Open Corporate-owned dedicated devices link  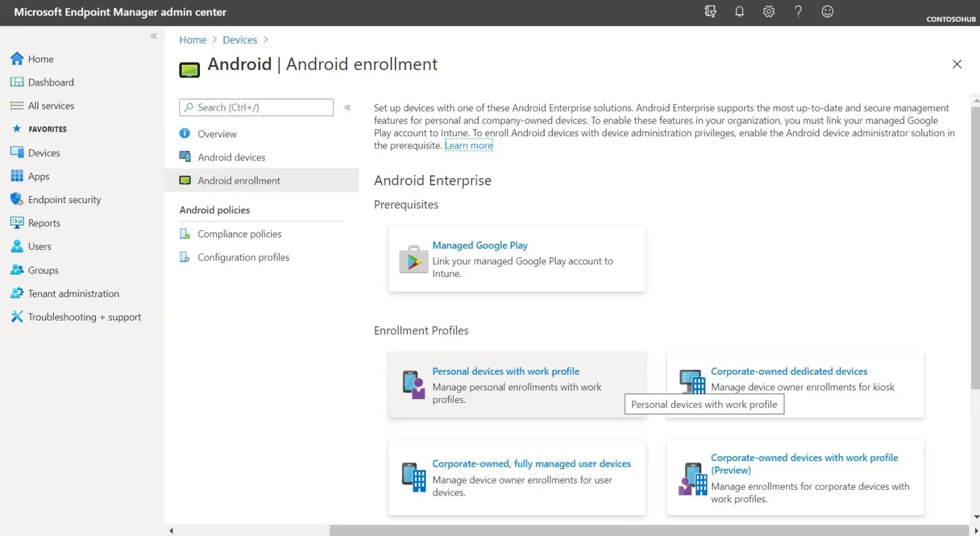tap(789, 371)
